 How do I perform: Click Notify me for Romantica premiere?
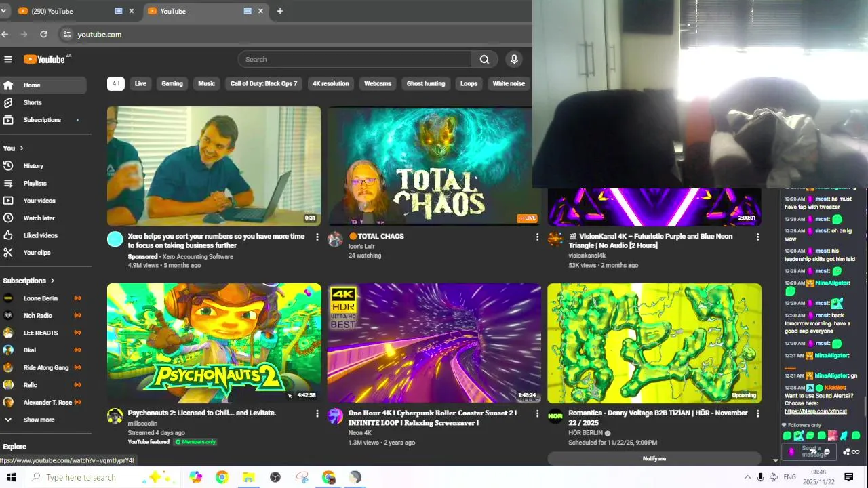click(654, 459)
